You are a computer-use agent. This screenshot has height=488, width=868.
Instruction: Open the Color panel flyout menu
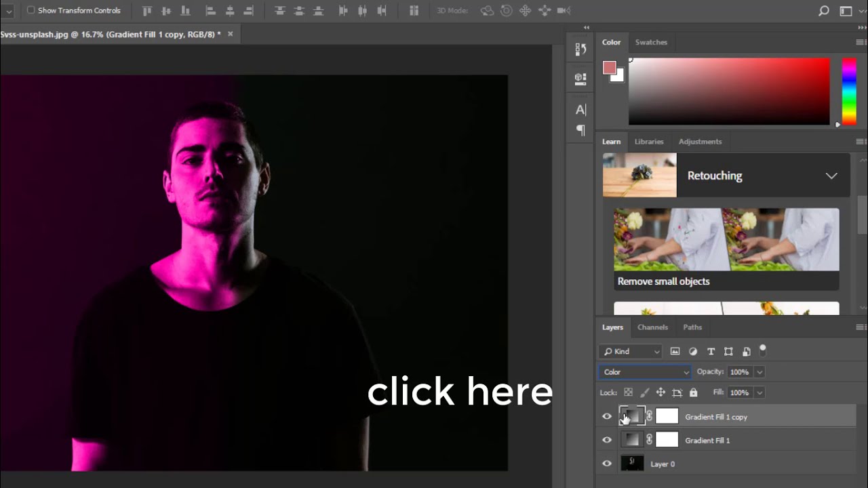point(861,42)
